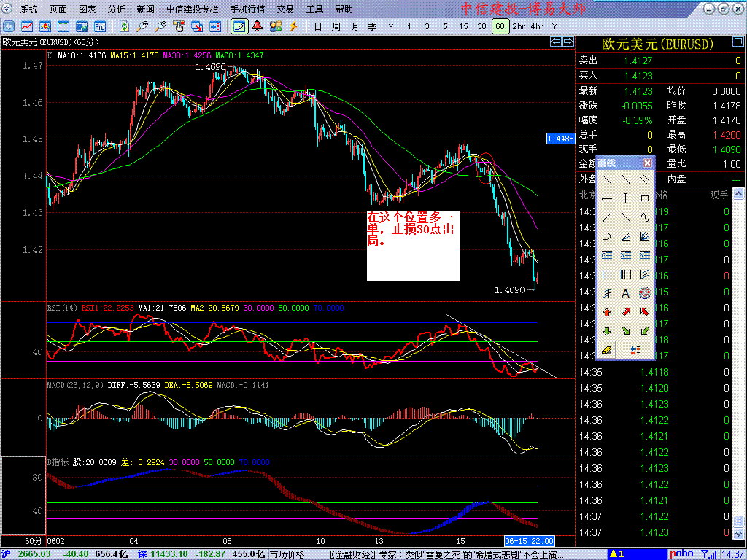Click the two-people icon in the toolbar

275,27
